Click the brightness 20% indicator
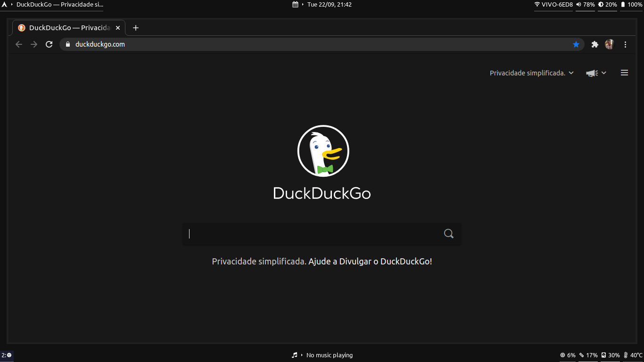 tap(608, 5)
